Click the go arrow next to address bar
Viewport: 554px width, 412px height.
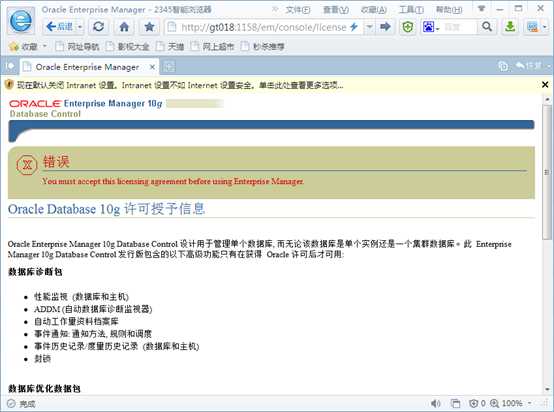click(385, 27)
